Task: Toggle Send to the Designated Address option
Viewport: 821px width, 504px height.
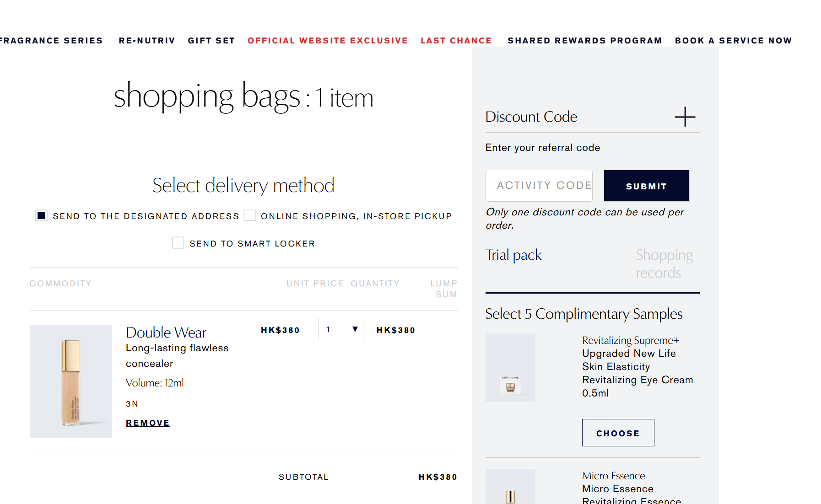Action: coord(41,215)
